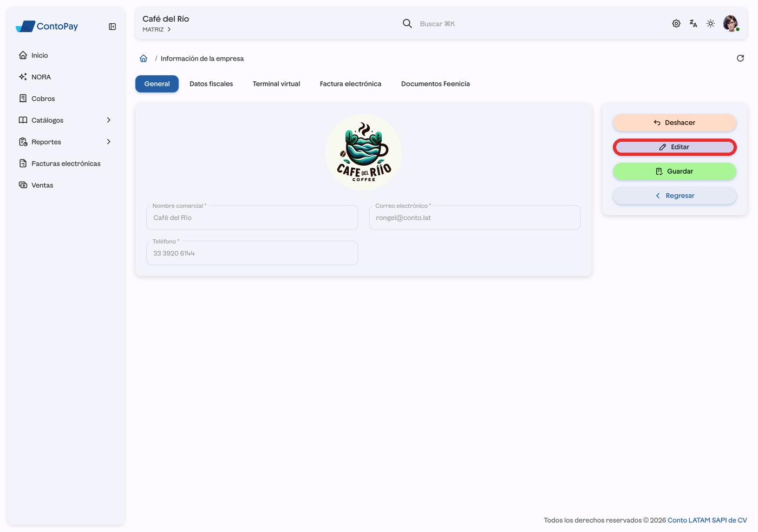Go to home via breadcrumb house icon

point(143,58)
